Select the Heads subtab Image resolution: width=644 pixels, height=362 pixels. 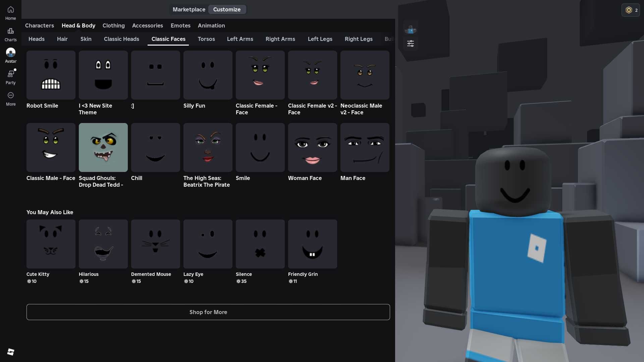37,39
